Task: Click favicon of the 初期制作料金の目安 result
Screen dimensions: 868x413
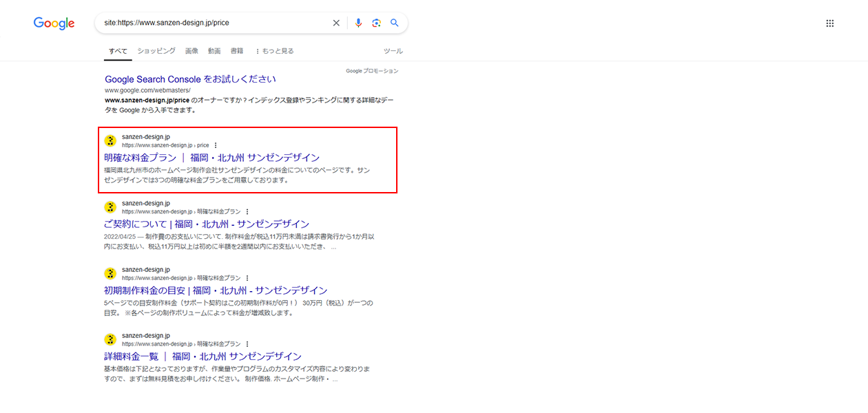Action: tap(110, 273)
